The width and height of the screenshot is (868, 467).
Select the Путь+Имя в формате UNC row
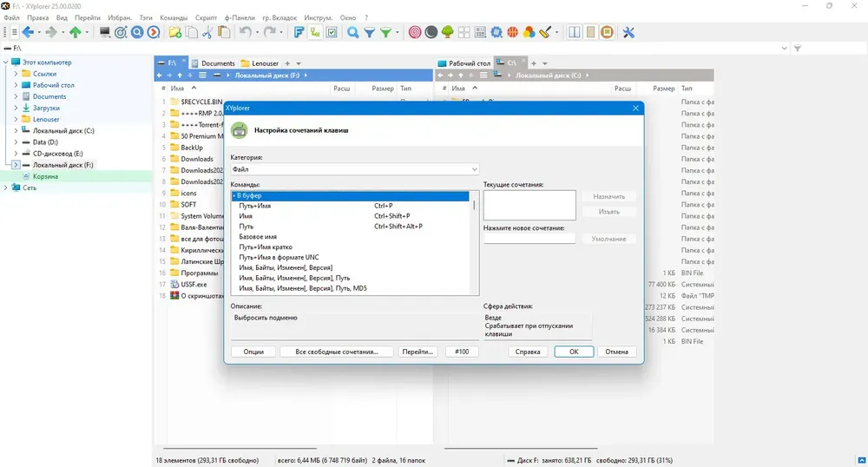pyautogui.click(x=351, y=257)
